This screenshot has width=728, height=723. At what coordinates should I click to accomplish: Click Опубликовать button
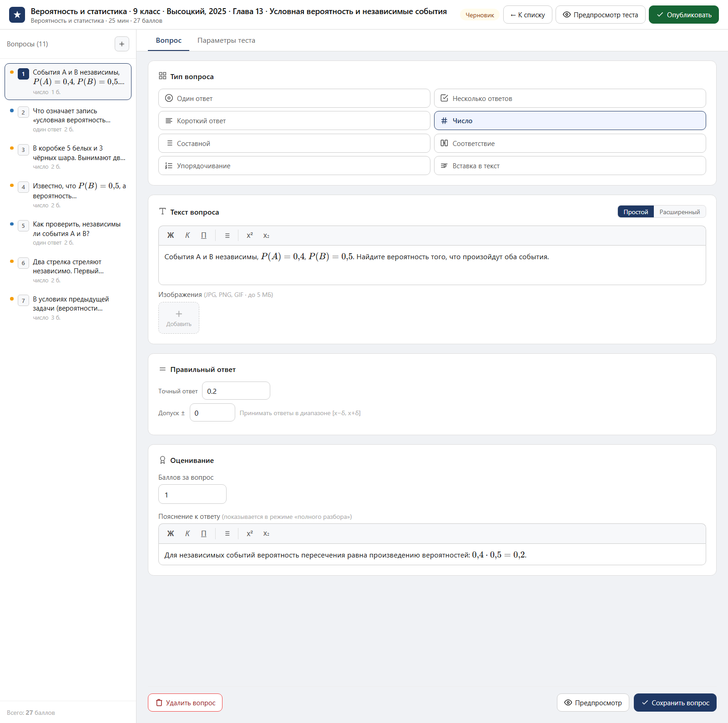pyautogui.click(x=684, y=15)
